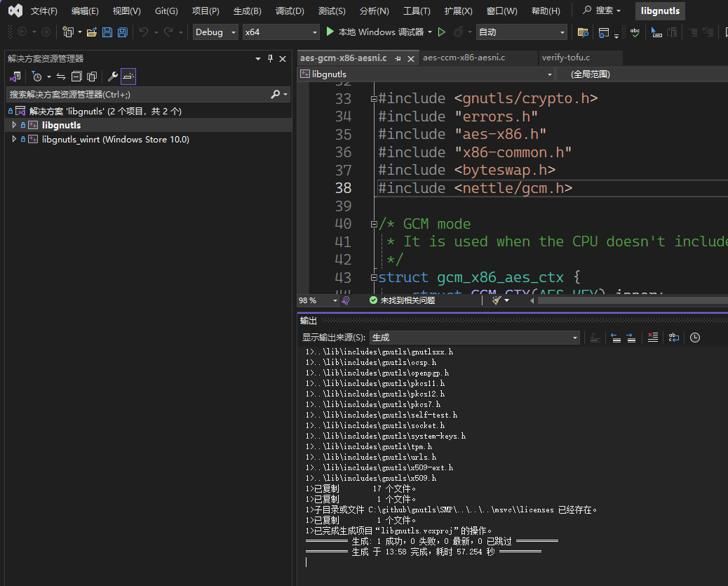Toggle word wrap in the Output panel
This screenshot has width=728, height=586.
pos(673,338)
